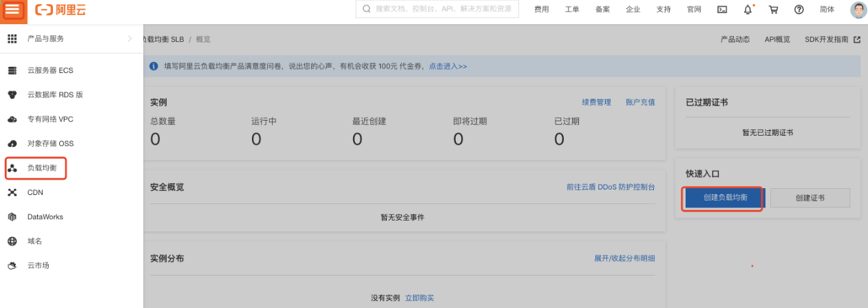Click the 产品与服务 grid icon
Image resolution: width=868 pixels, height=308 pixels.
[12, 39]
